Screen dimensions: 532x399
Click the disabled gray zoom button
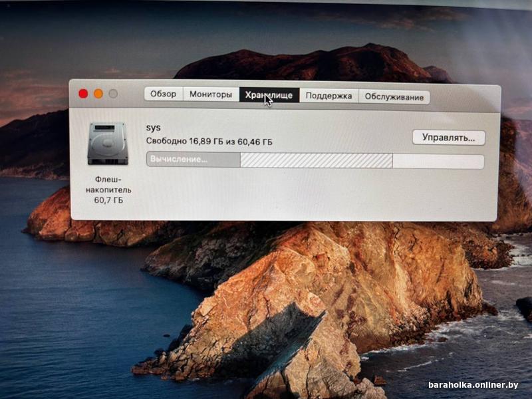coord(113,94)
